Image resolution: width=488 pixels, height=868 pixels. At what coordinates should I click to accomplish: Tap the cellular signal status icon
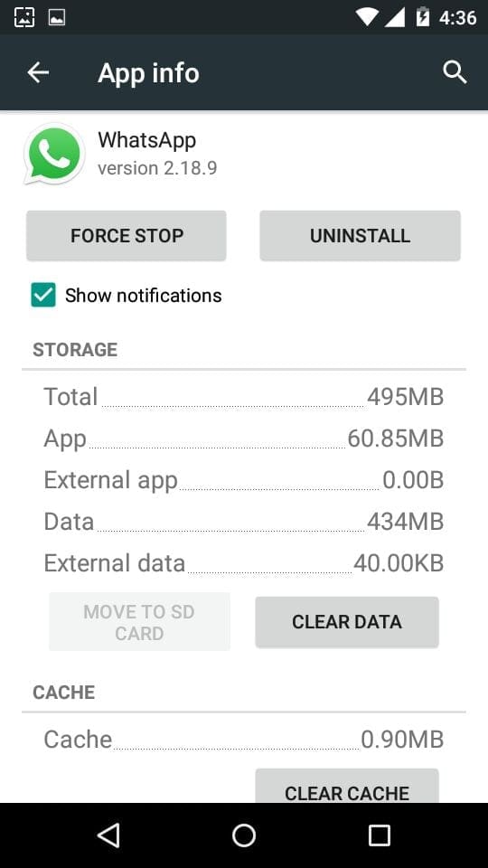click(x=395, y=17)
